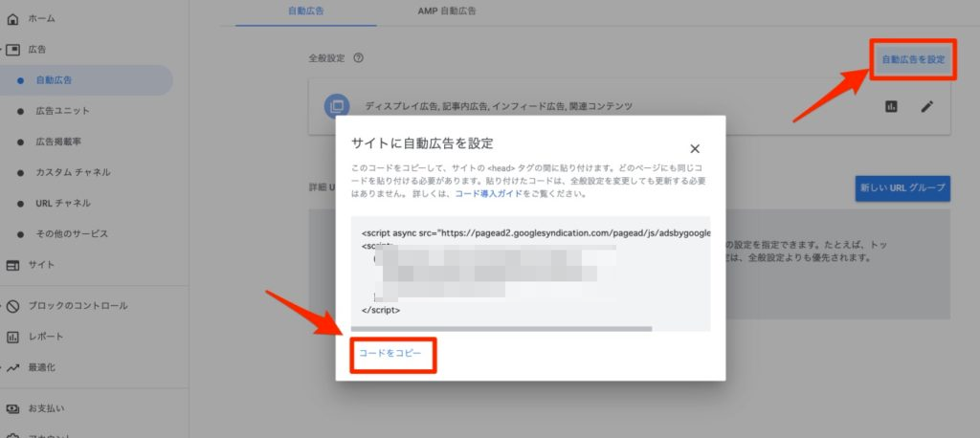The image size is (980, 438).
Task: Expand the ブロックのコントロール section arrow
Action: (x=1, y=306)
